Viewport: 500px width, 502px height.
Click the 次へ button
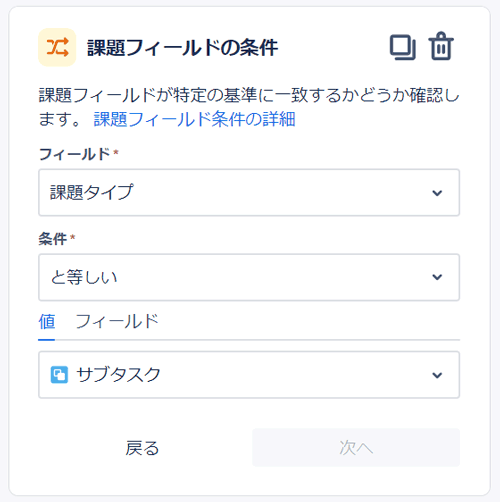point(356,448)
